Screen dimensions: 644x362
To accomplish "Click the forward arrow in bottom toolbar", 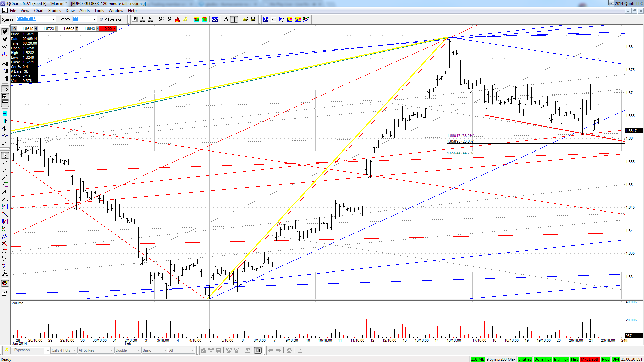I will (x=278, y=350).
